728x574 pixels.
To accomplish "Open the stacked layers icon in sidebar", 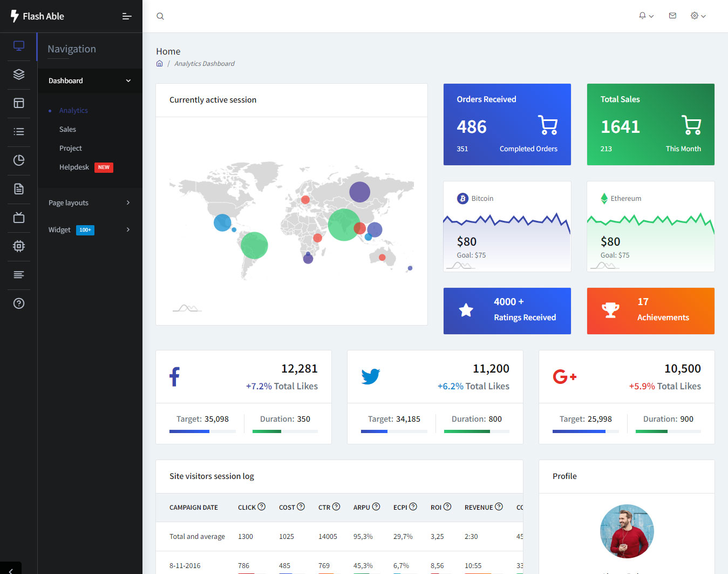I will [19, 75].
